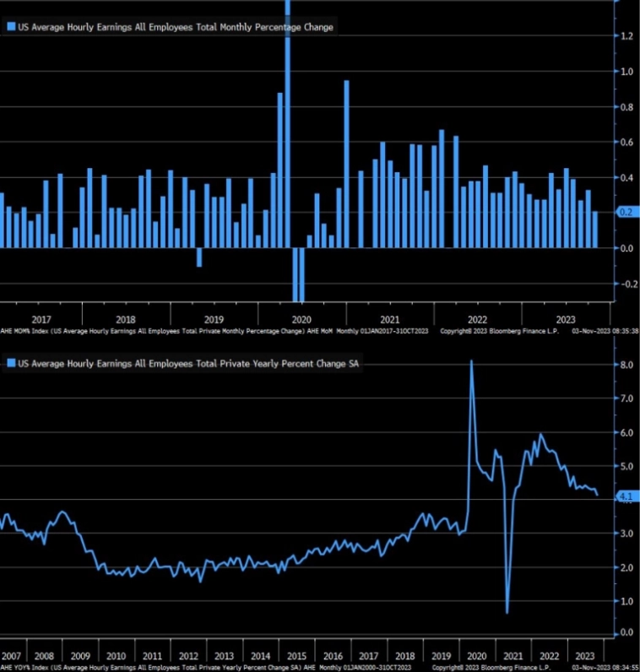The height and width of the screenshot is (672, 640).
Task: Click the negative bar in 2019
Action: tap(199, 257)
